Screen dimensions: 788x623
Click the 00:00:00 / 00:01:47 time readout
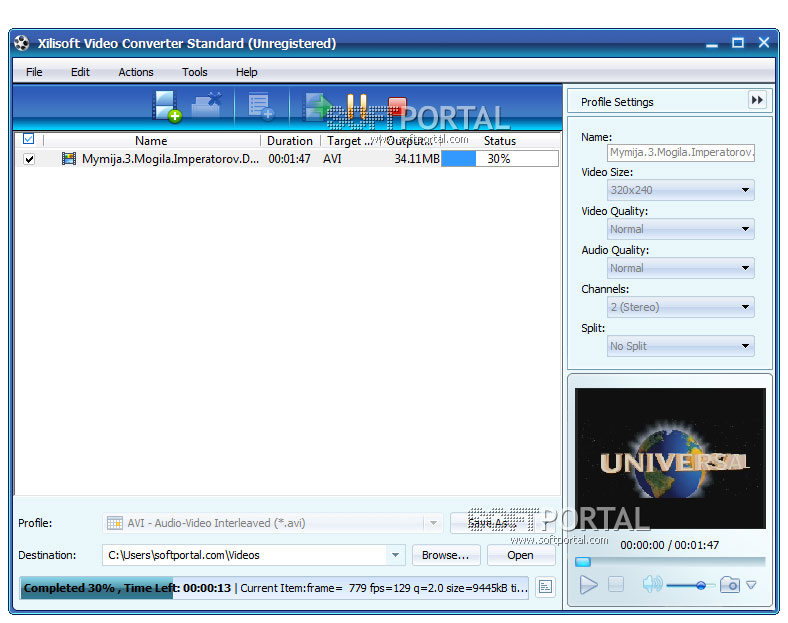[669, 545]
